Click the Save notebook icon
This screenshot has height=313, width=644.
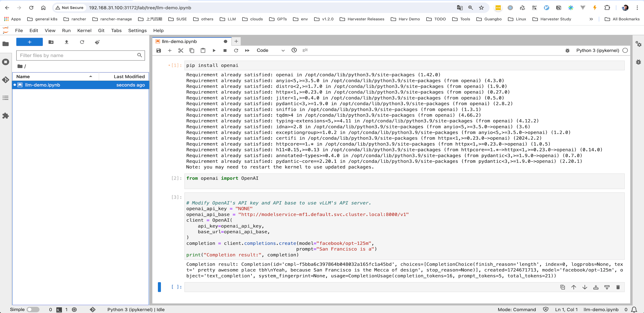click(159, 50)
